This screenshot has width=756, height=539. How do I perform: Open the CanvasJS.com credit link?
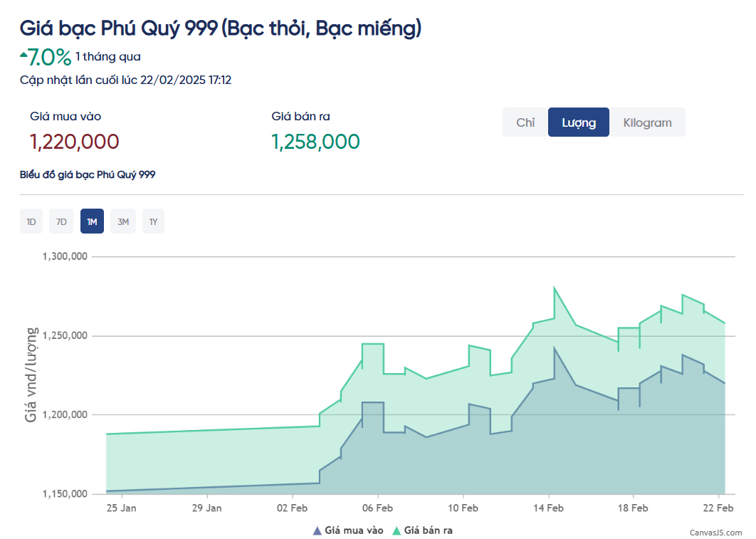coord(715,533)
